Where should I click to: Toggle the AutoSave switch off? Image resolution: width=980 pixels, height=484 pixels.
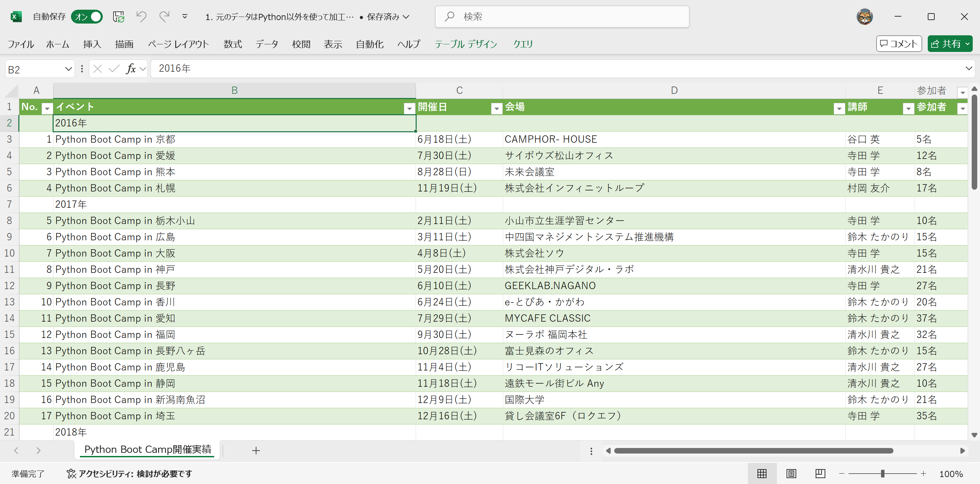tap(87, 17)
